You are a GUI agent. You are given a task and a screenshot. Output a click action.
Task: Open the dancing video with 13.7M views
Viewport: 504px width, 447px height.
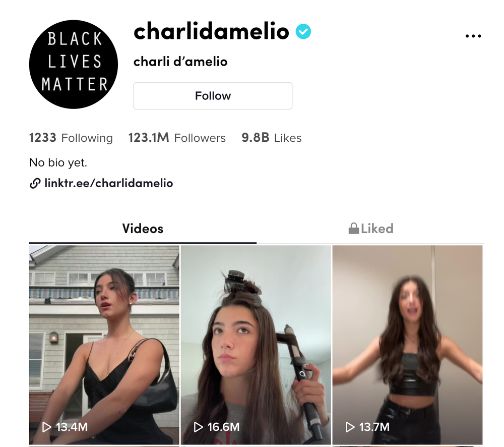tap(408, 345)
